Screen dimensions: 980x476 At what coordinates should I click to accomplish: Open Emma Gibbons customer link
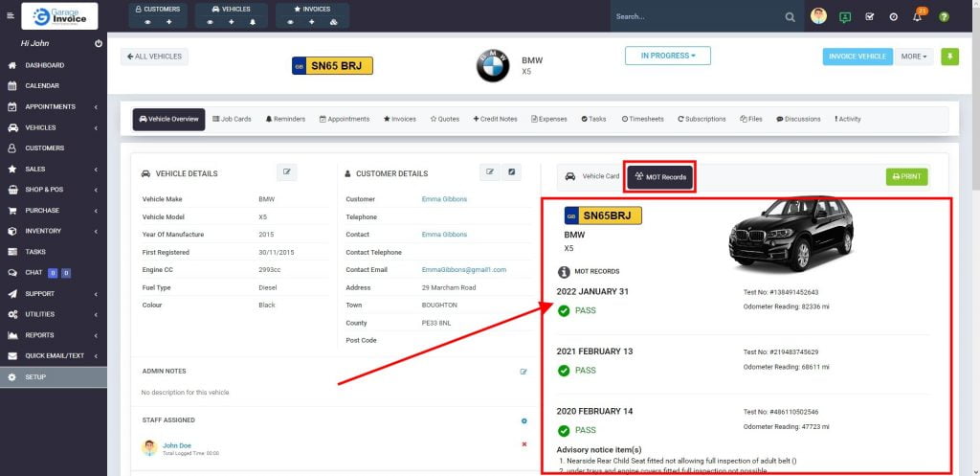click(444, 199)
